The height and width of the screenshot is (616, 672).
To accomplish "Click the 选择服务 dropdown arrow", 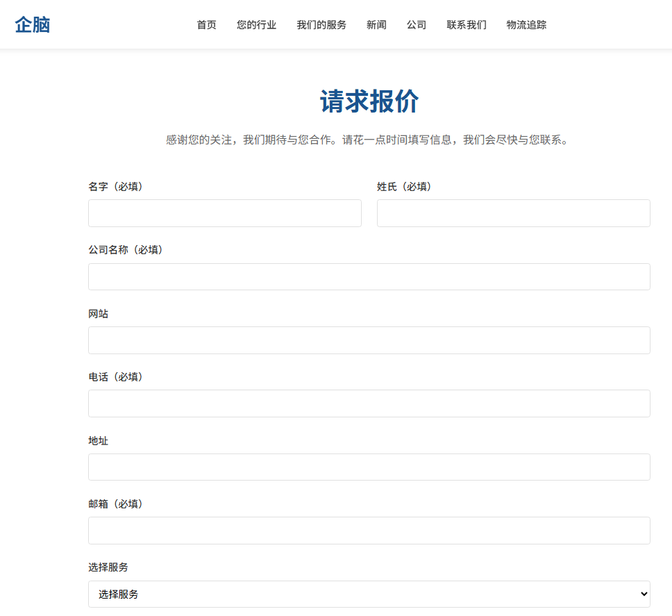I will coord(643,594).
